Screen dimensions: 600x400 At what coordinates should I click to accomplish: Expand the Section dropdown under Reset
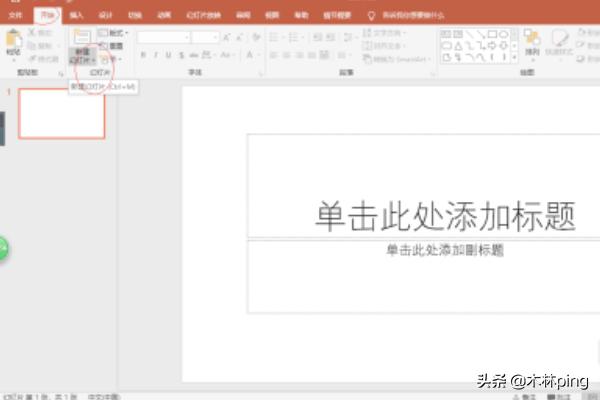pyautogui.click(x=111, y=59)
